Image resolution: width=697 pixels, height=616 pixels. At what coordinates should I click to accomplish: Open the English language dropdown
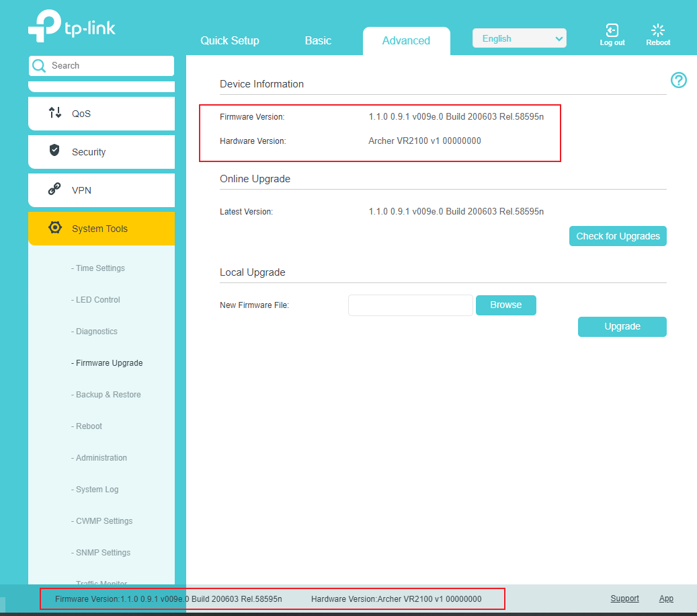(x=519, y=38)
